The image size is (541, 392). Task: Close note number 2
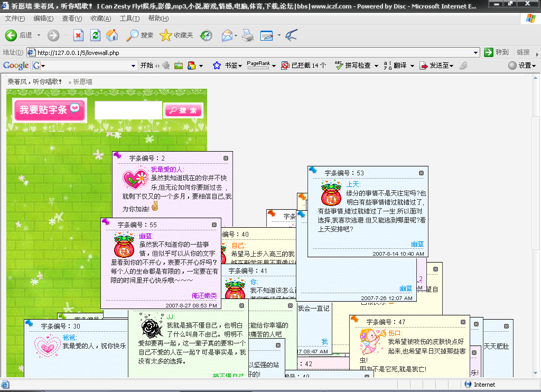point(226,158)
